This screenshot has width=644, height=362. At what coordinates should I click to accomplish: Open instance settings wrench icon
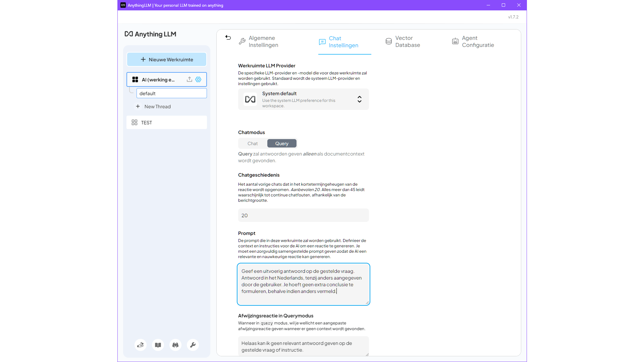point(193,345)
